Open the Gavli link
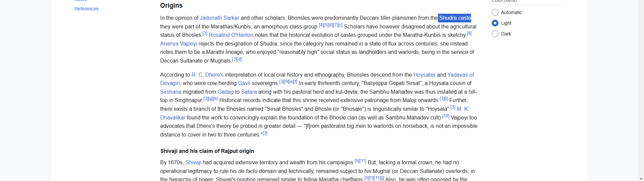 coord(244,83)
